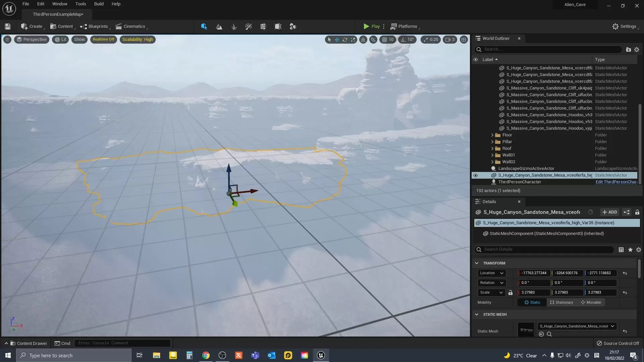Activate the scale transform gizmo tool

click(x=353, y=40)
